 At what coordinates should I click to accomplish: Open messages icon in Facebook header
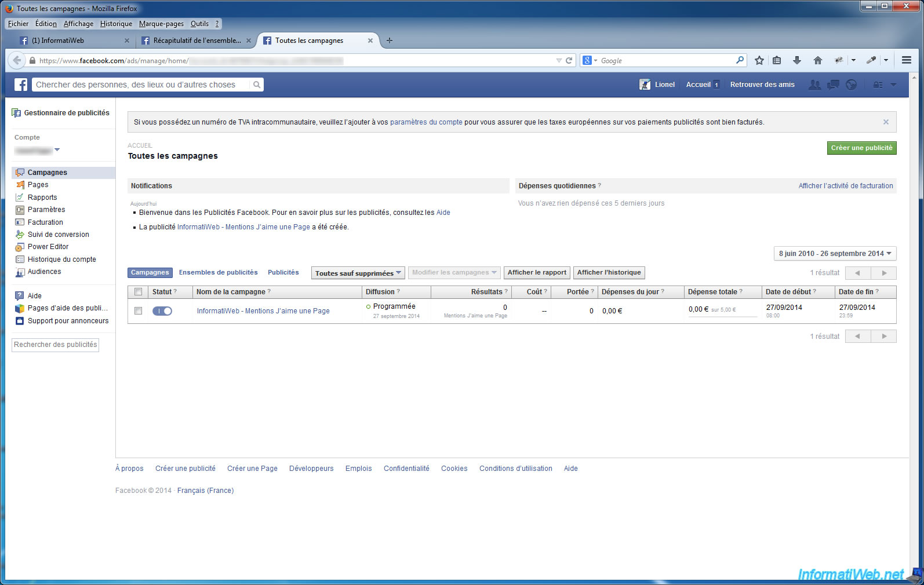(x=833, y=85)
